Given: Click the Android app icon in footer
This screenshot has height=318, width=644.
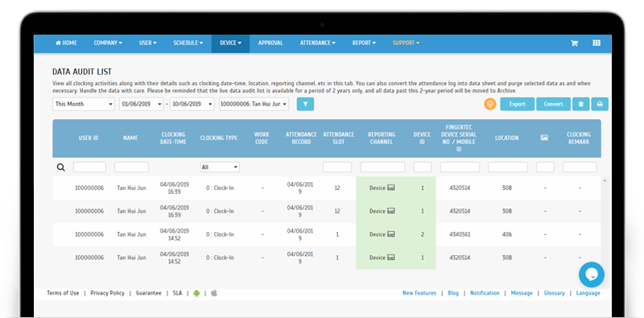Looking at the screenshot, I should click(196, 293).
